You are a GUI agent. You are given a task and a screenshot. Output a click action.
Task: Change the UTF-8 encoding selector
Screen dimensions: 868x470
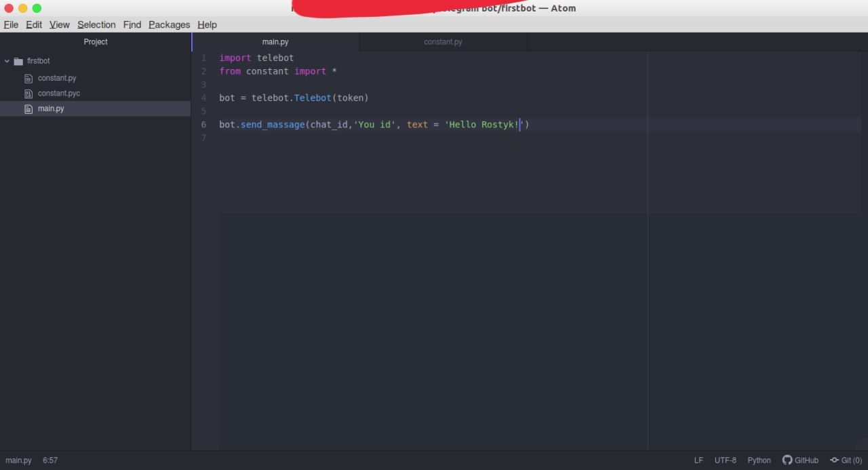[x=725, y=460]
